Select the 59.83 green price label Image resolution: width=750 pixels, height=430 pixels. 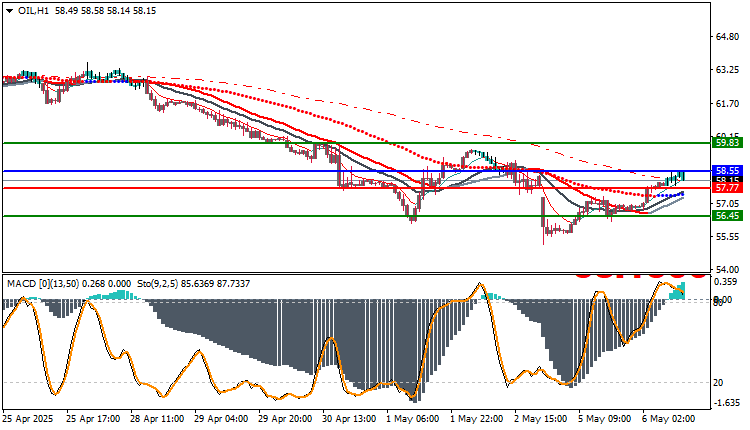coord(728,143)
